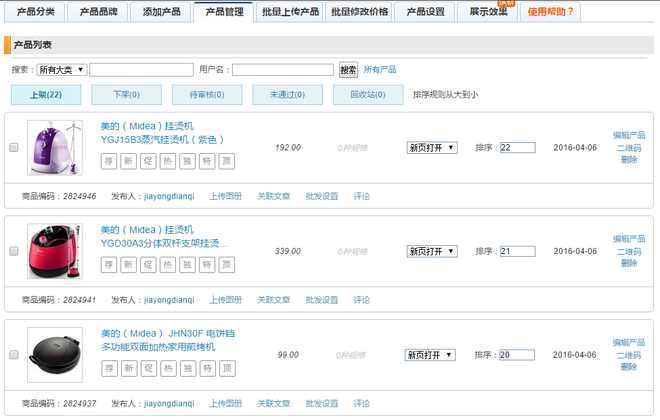
Task: Open the black 电饼铛 product thumbnail
Action: [x=55, y=355]
